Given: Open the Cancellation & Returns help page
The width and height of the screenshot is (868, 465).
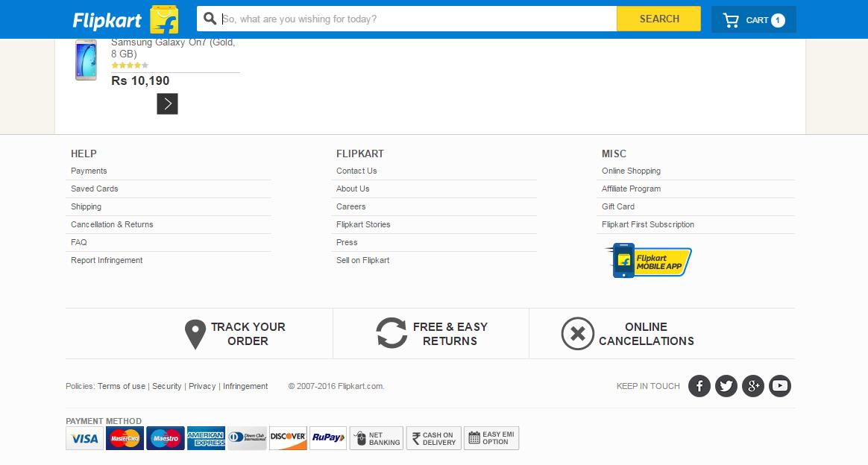Looking at the screenshot, I should pos(112,224).
